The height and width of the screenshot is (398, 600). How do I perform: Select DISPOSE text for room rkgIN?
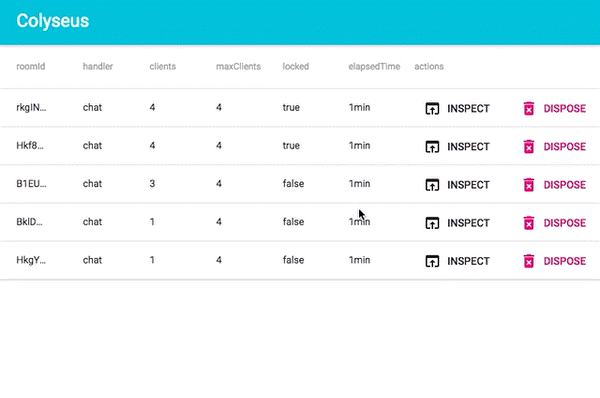tap(565, 108)
